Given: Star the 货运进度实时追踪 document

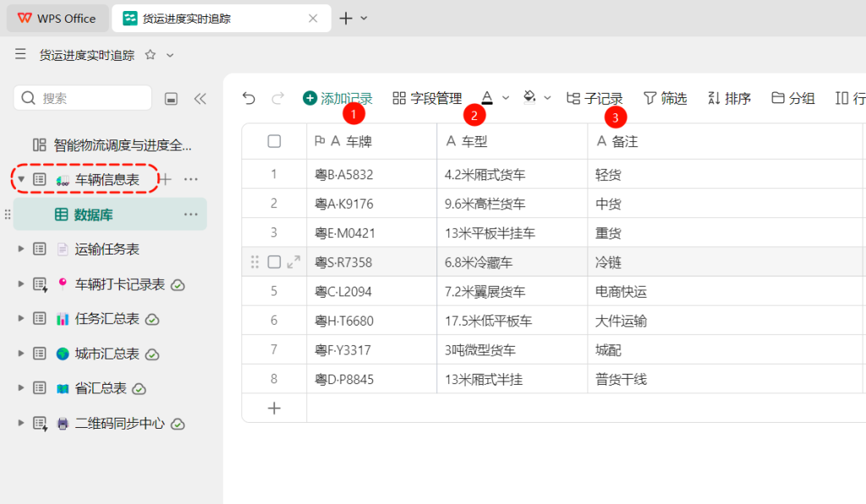Looking at the screenshot, I should coord(151,55).
